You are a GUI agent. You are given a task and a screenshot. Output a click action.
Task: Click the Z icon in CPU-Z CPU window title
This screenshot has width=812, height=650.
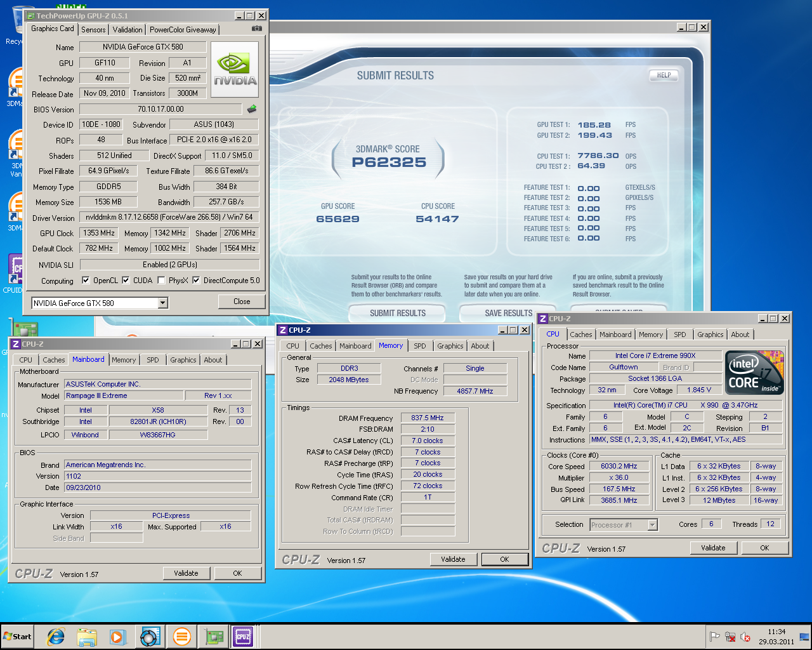tap(543, 319)
